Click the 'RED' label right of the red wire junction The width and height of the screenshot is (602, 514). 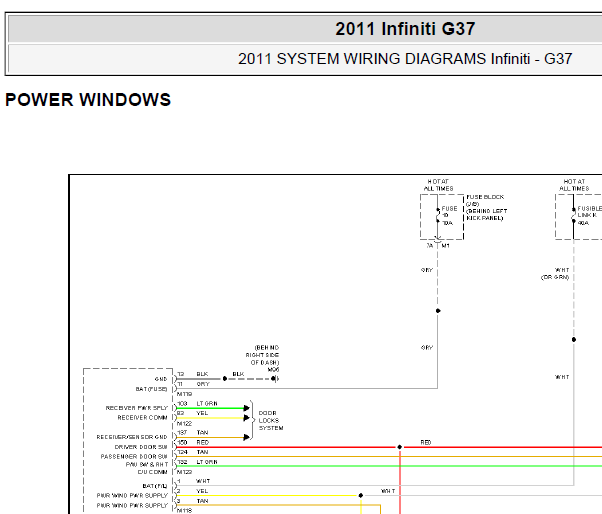point(426,443)
